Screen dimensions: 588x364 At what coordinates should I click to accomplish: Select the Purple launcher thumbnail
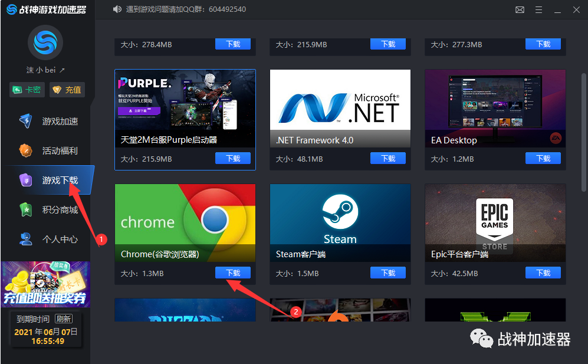(185, 109)
